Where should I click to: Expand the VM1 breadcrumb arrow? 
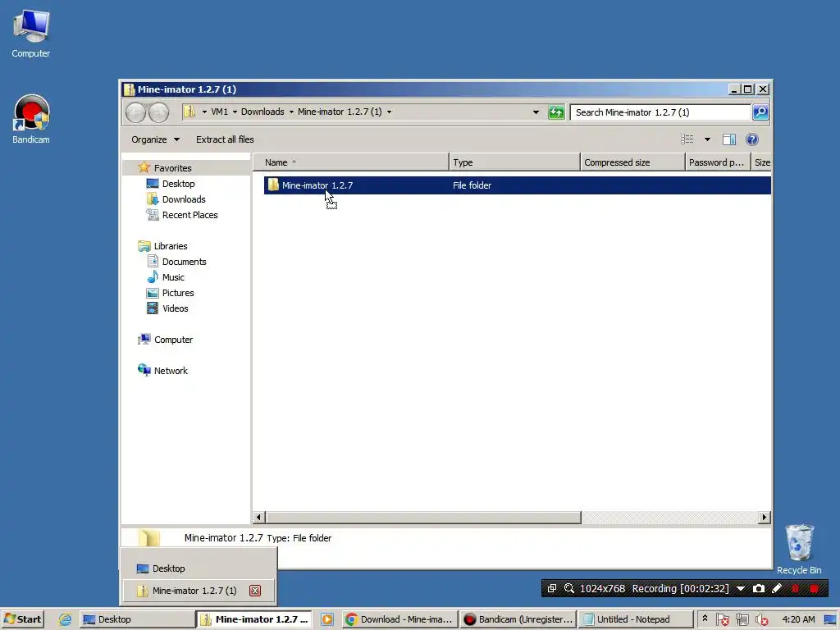click(x=235, y=112)
